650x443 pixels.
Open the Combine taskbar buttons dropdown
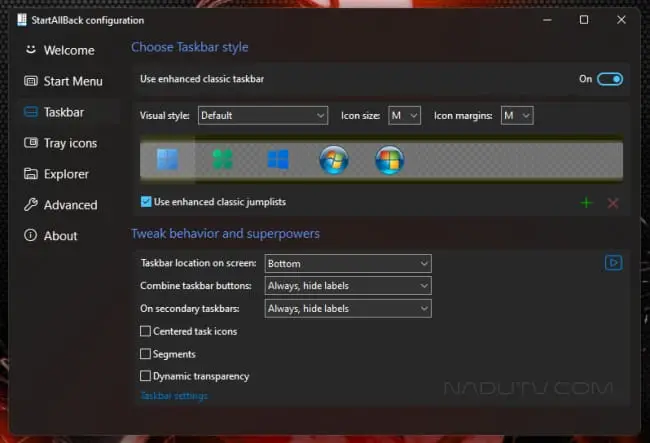click(x=348, y=286)
